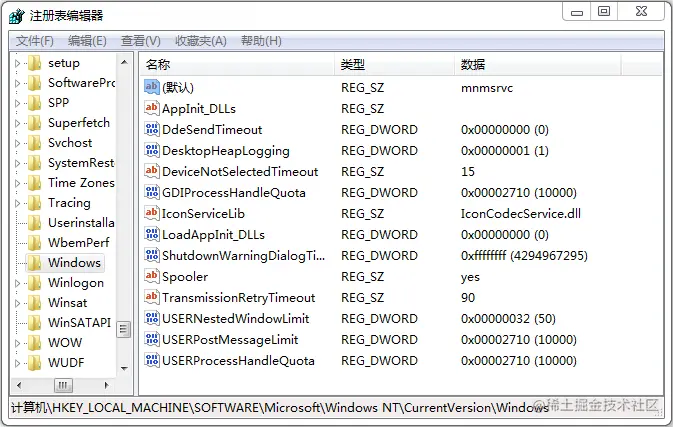Click tree vertical scrollbar up arrow

[124, 63]
